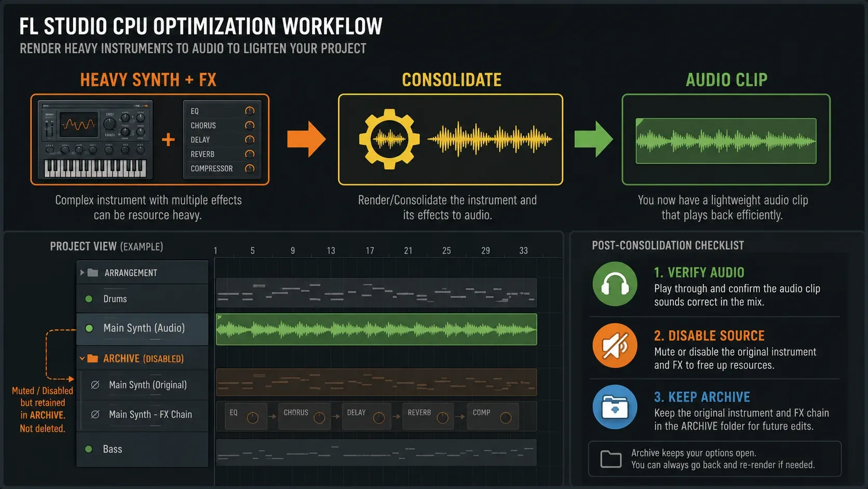Select the CHORUS module in the FX chain track
Image resolution: width=868 pixels, height=489 pixels.
point(304,416)
